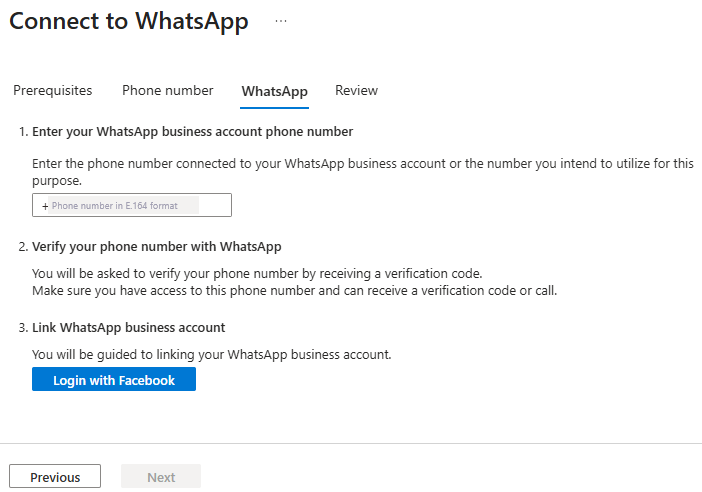Open the ellipsis menu beside Connect to WhatsApp

point(281,21)
